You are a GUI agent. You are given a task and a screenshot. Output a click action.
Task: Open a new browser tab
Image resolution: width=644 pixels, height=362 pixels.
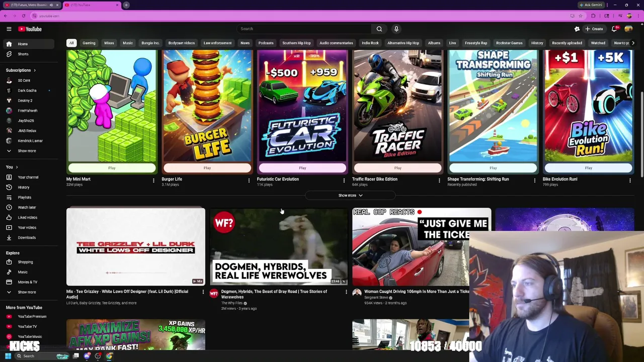(x=126, y=5)
